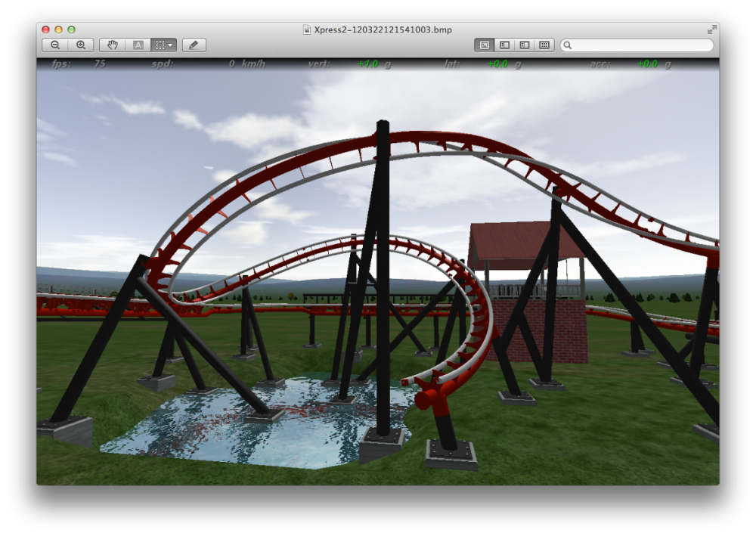Click the zoom out magnifier button
The height and width of the screenshot is (536, 756).
coord(55,45)
